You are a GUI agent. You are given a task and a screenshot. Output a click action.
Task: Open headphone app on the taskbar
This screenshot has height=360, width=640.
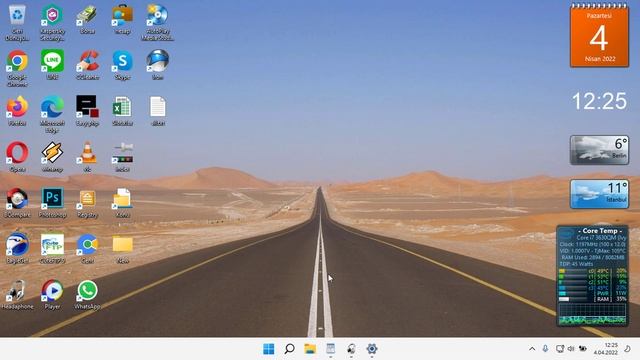click(x=351, y=349)
